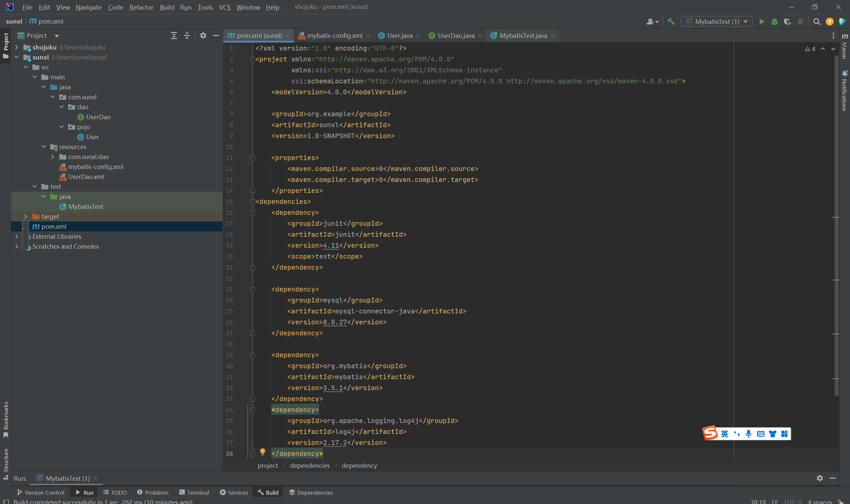Open Project panel settings gear
The image size is (850, 504).
click(x=203, y=36)
